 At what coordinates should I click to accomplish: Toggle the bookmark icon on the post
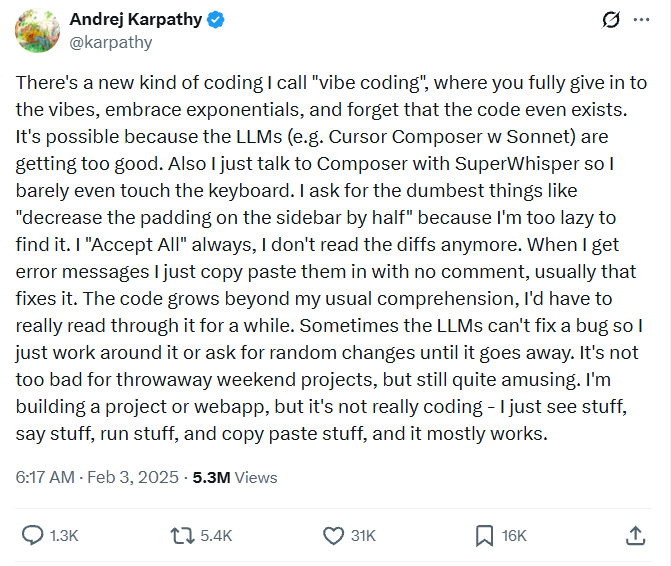coord(484,536)
